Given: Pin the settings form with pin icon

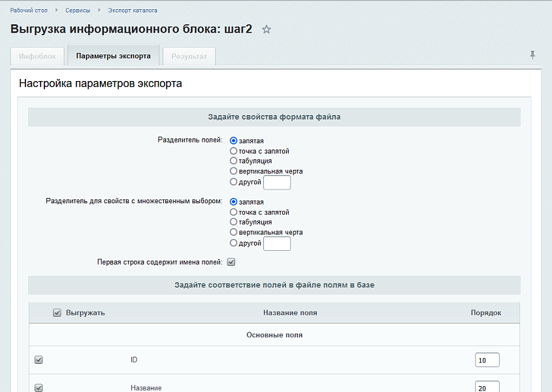Looking at the screenshot, I should click(532, 56).
